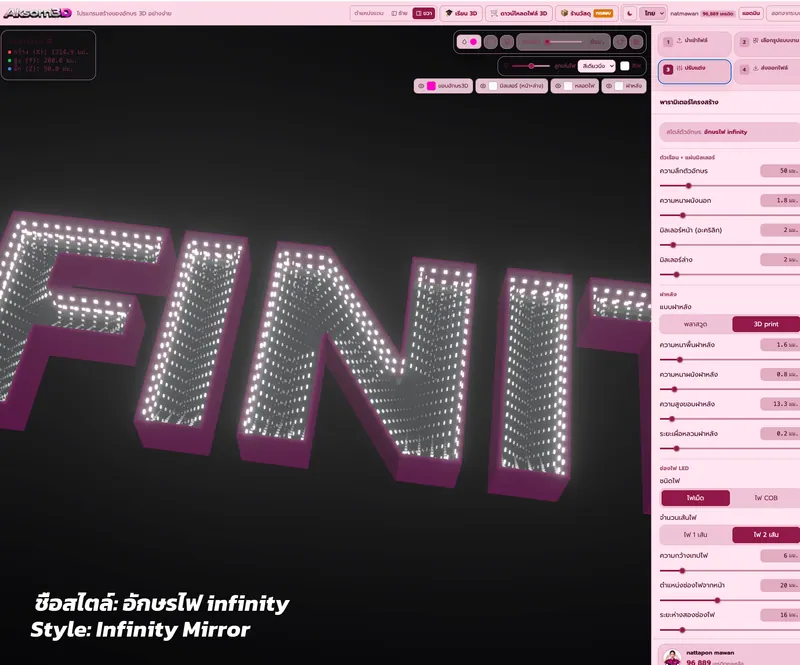Image resolution: width=800 pixels, height=665 pixels.
Task: Go to step 1 นำเข้าไฟล์ tab
Action: point(694,43)
